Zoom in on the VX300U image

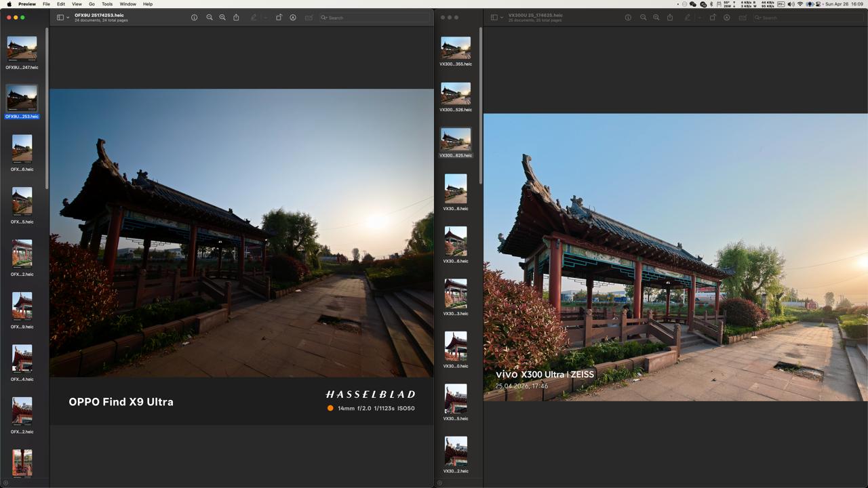[x=656, y=18]
